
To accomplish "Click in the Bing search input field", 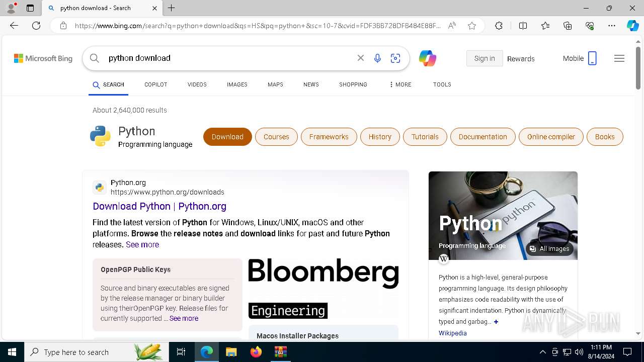I will [229, 58].
